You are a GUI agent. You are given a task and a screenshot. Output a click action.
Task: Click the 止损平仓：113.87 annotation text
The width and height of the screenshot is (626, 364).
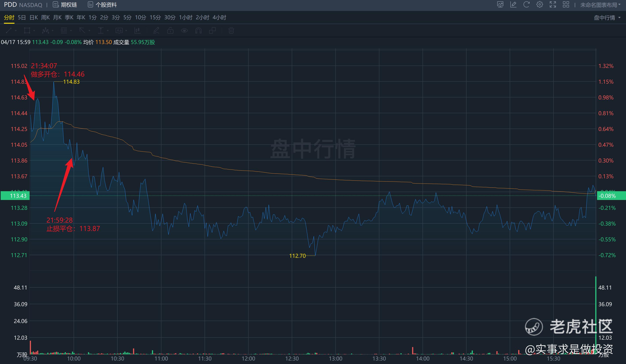(x=73, y=229)
